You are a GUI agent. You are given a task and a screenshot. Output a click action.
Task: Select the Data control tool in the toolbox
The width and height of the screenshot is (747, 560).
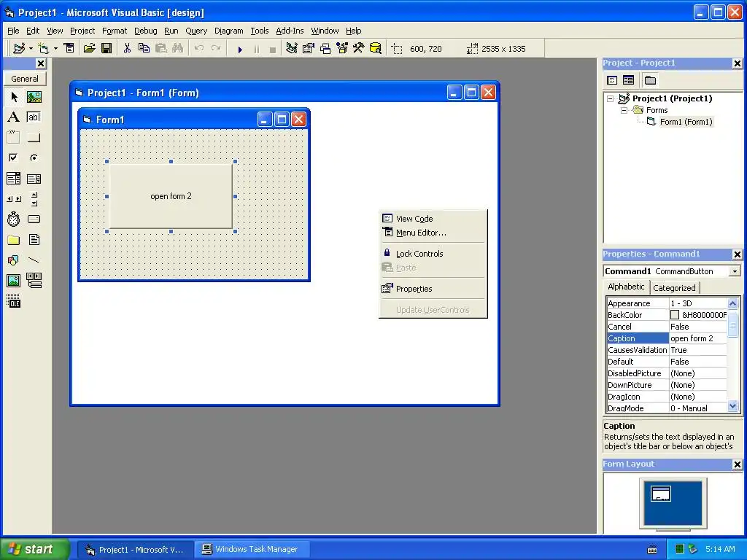point(34,281)
